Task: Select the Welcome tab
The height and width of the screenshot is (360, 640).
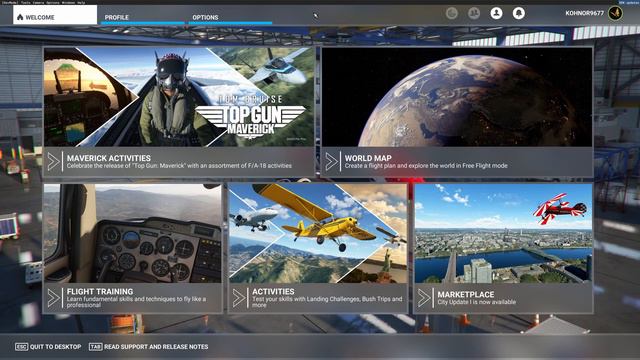Action: [55, 15]
